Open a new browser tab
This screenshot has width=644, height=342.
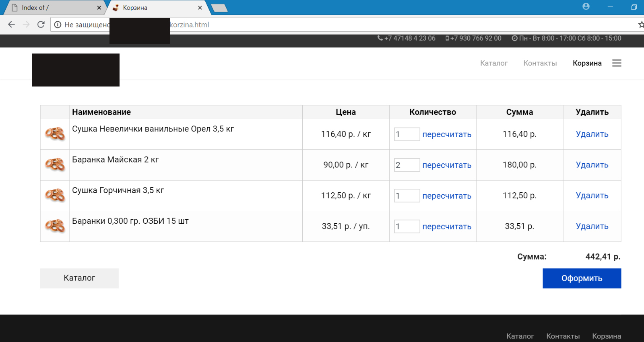point(219,8)
